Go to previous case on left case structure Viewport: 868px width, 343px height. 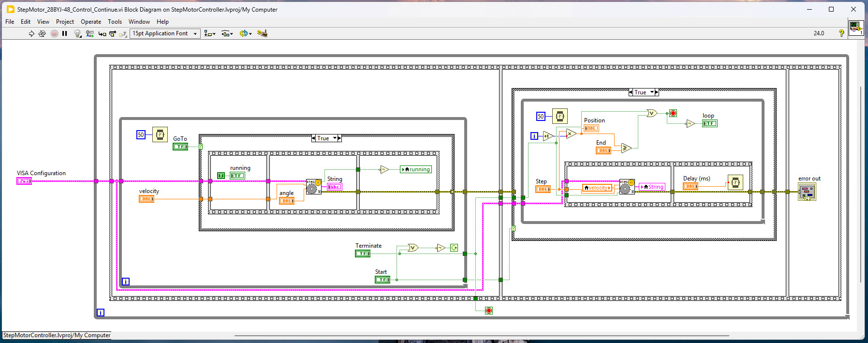pos(314,138)
